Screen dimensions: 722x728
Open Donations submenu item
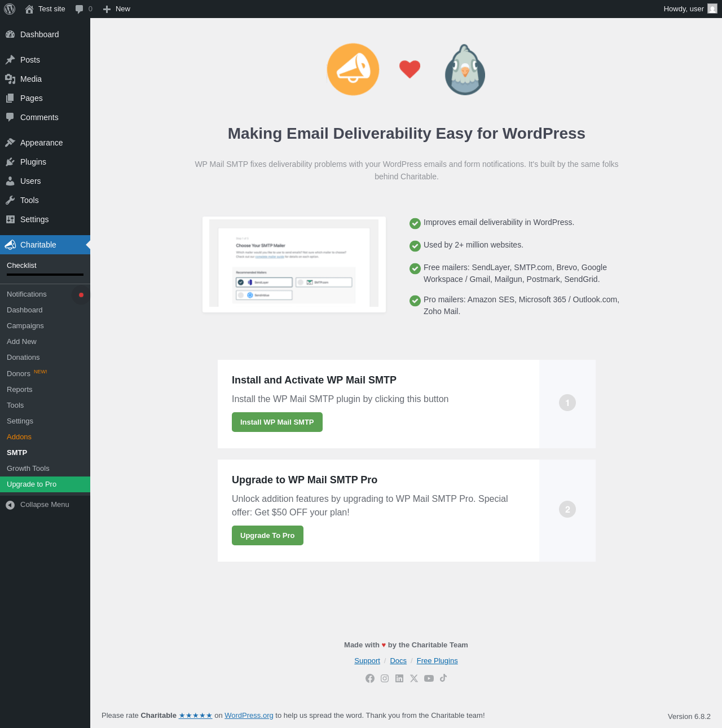(23, 358)
